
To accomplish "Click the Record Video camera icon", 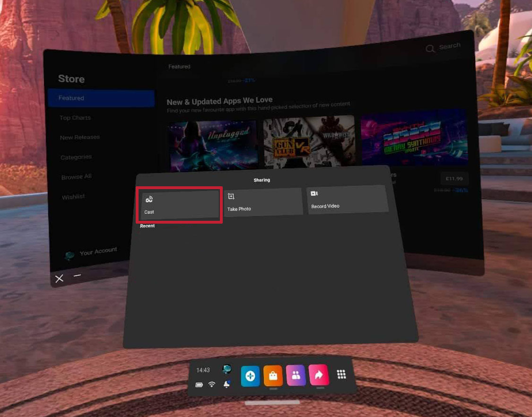I will (x=314, y=193).
